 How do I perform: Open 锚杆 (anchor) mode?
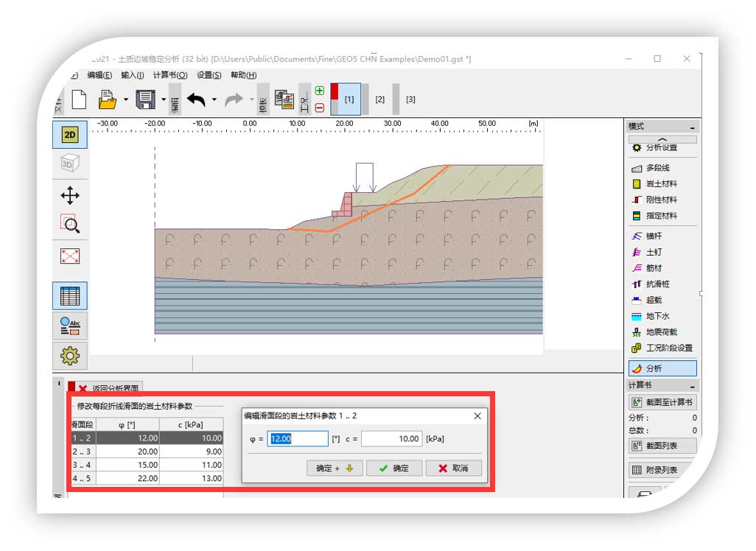pos(653,236)
